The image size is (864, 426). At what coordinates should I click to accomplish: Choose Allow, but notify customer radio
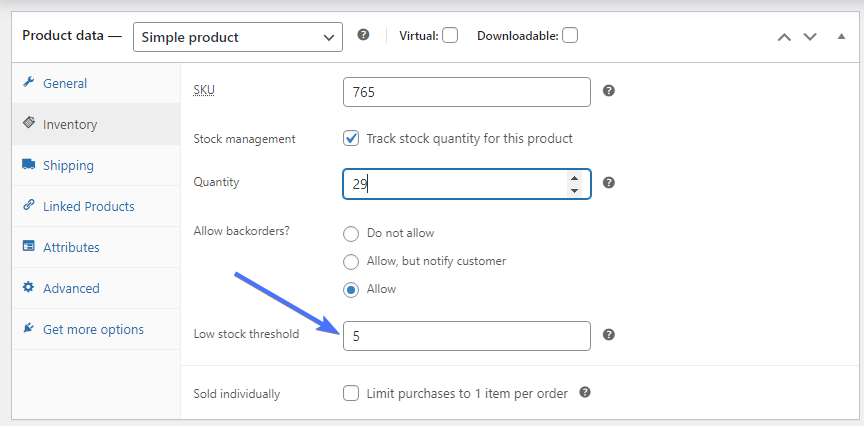pyautogui.click(x=351, y=261)
